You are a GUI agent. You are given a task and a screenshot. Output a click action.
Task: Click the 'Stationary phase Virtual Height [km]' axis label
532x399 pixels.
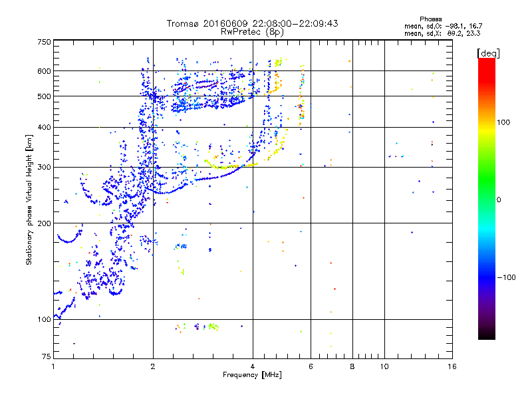click(x=29, y=199)
